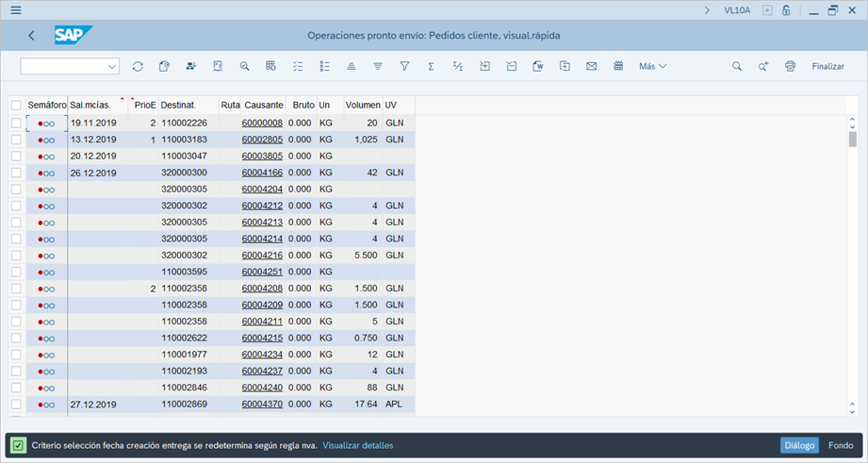Image resolution: width=868 pixels, height=463 pixels.
Task: Open document link 60002805
Action: tap(262, 140)
